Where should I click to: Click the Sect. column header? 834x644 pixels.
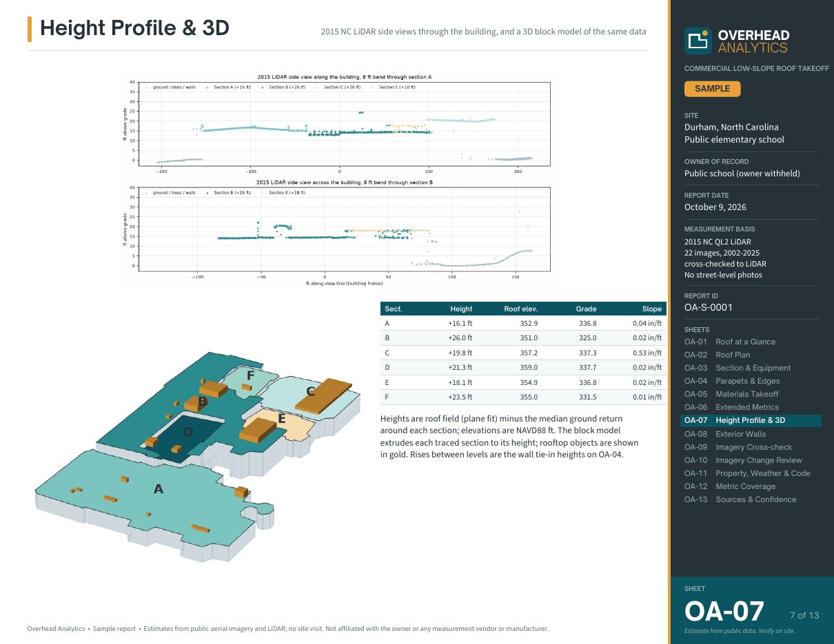[x=394, y=309]
